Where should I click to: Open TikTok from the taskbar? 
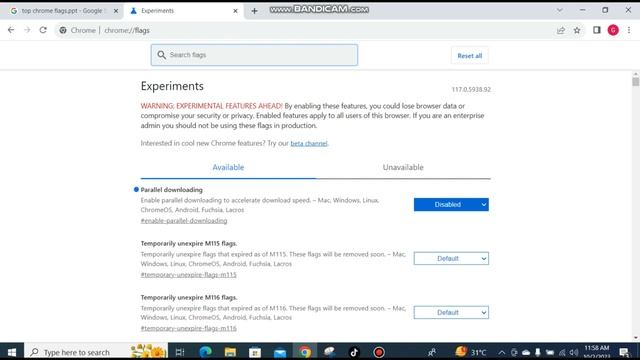(x=354, y=352)
